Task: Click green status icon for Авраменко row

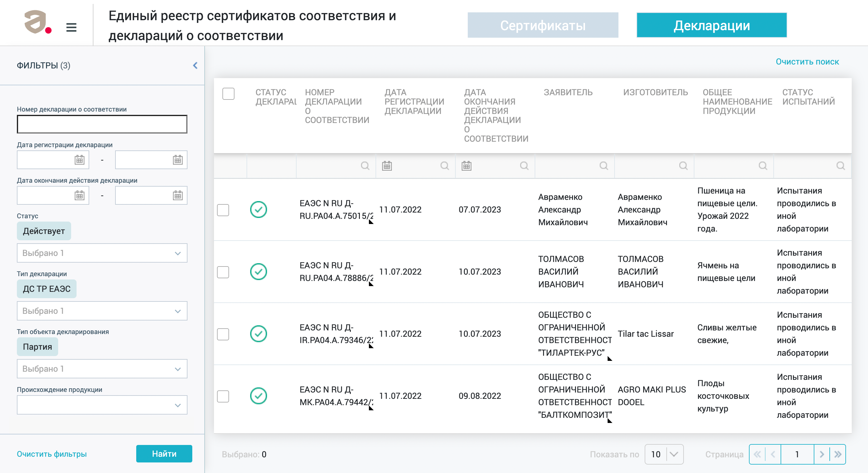Action: pos(259,209)
